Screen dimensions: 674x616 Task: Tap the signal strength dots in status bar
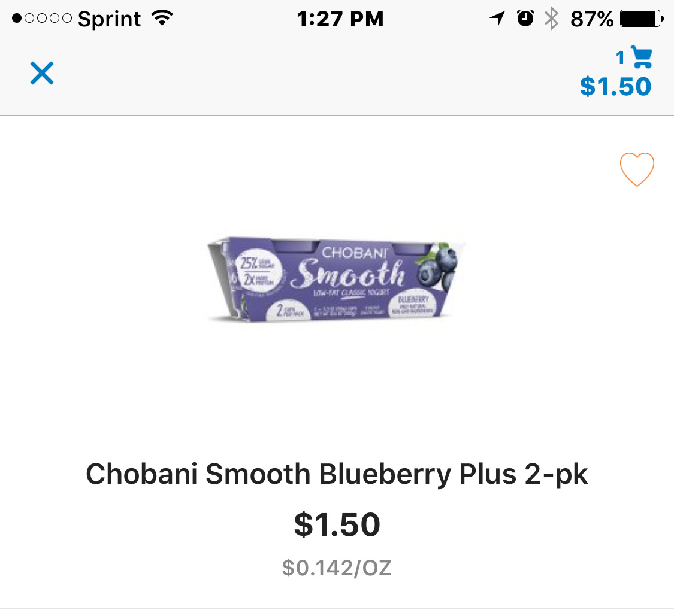42,19
